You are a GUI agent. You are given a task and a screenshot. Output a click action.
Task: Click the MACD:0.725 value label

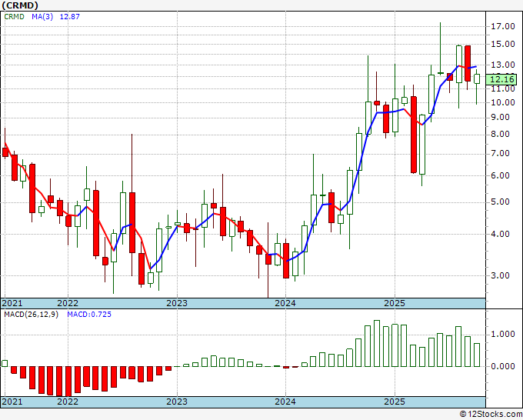(89, 315)
